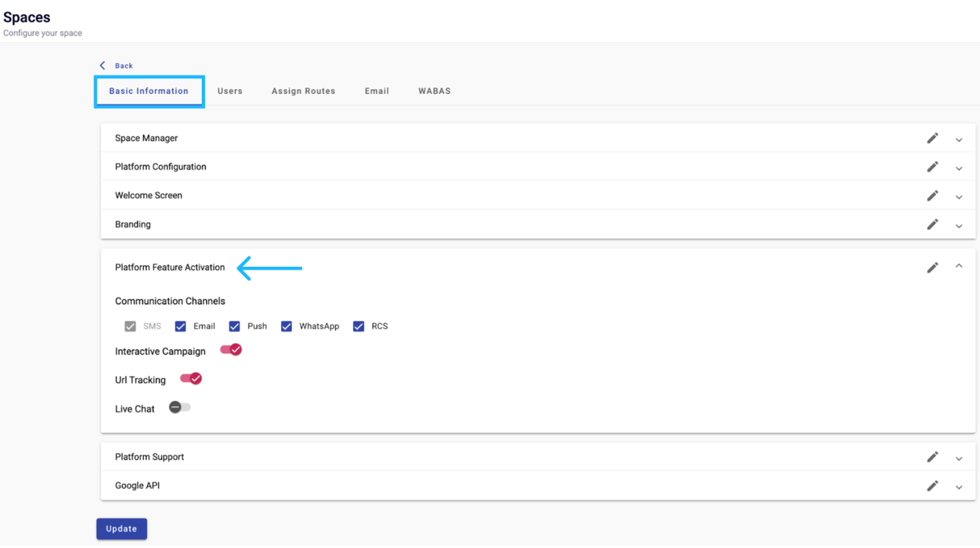The width and height of the screenshot is (980, 548).
Task: Click the Google API pencil icon
Action: pyautogui.click(x=932, y=486)
